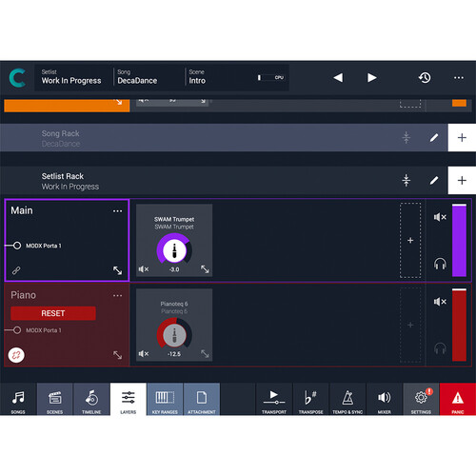Click the RESET button on the Piano layer
Image resolution: width=476 pixels, height=476 pixels.
tap(53, 313)
